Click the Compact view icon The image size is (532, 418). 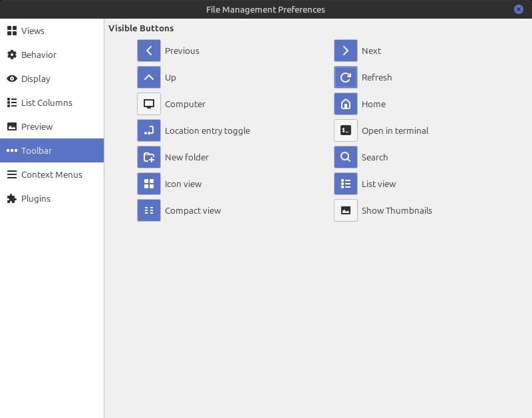[x=149, y=210]
